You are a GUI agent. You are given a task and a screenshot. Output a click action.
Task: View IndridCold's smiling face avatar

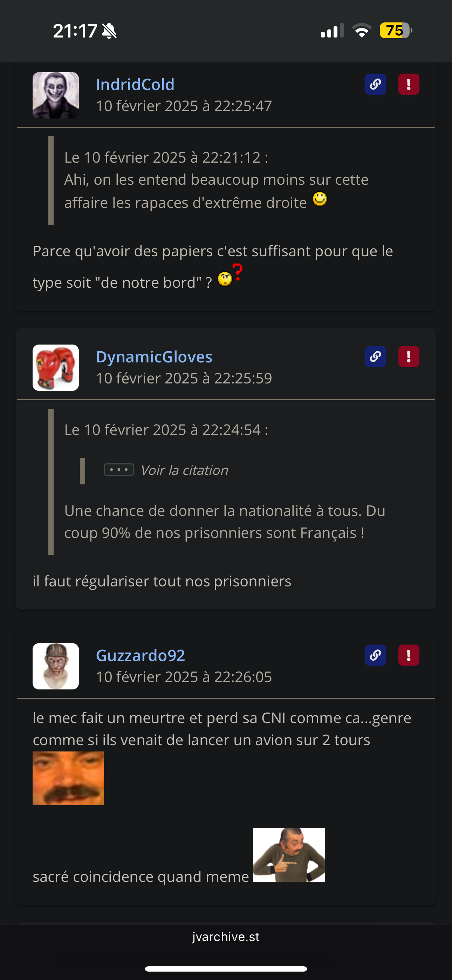click(56, 95)
